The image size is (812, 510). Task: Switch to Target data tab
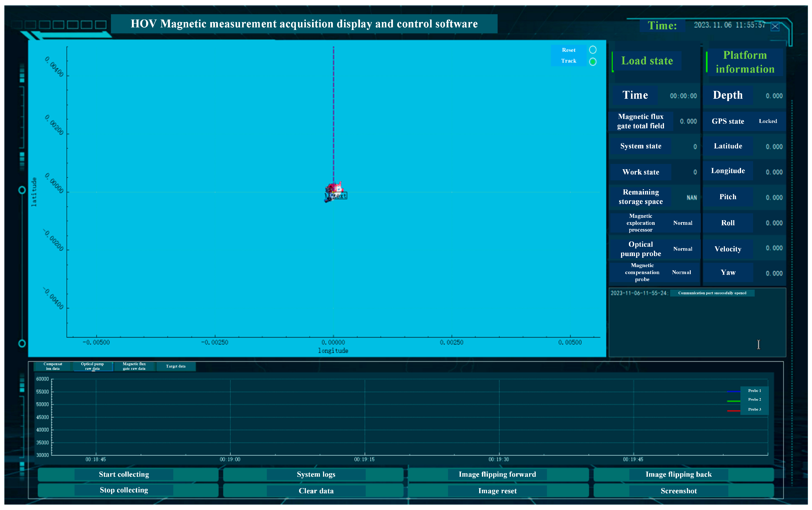pos(176,366)
